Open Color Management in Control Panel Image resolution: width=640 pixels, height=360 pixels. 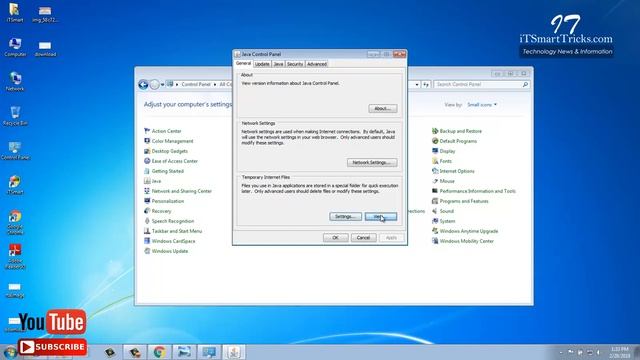coord(169,141)
